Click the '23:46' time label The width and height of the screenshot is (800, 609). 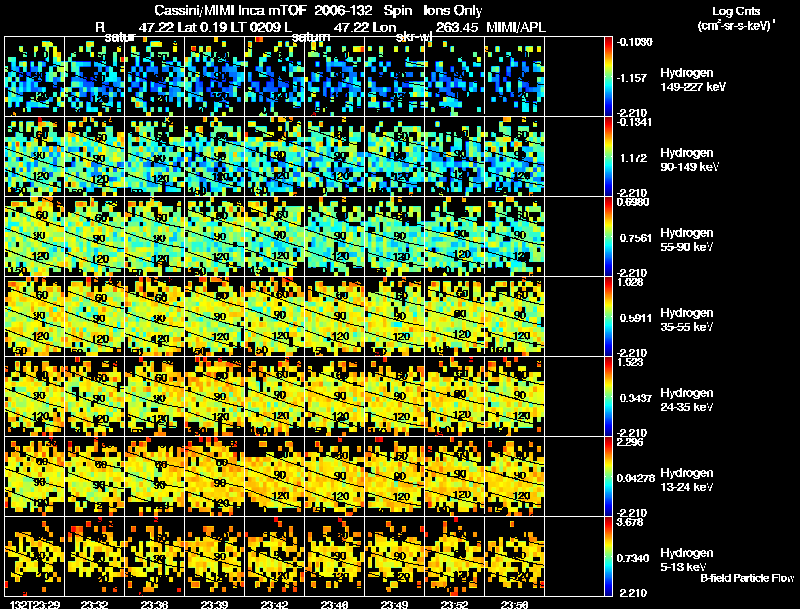coord(335,604)
